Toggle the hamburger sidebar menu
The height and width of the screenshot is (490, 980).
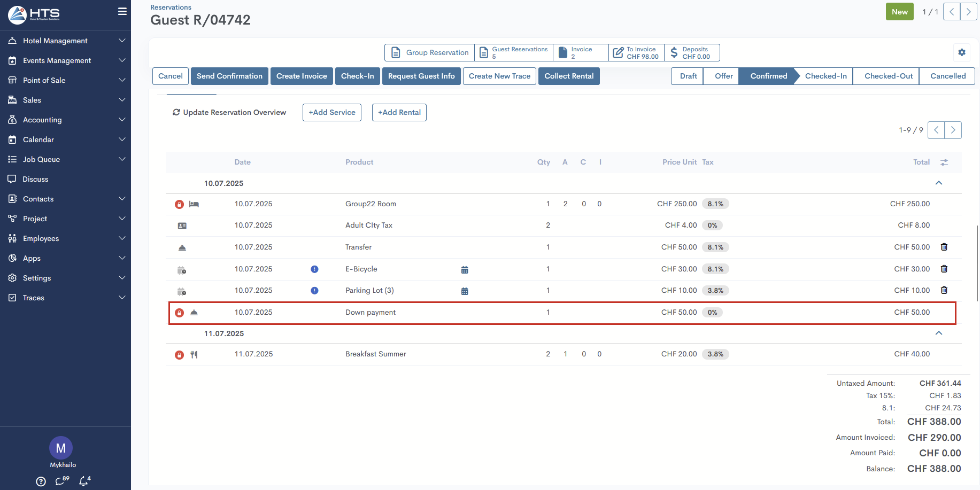coord(122,12)
